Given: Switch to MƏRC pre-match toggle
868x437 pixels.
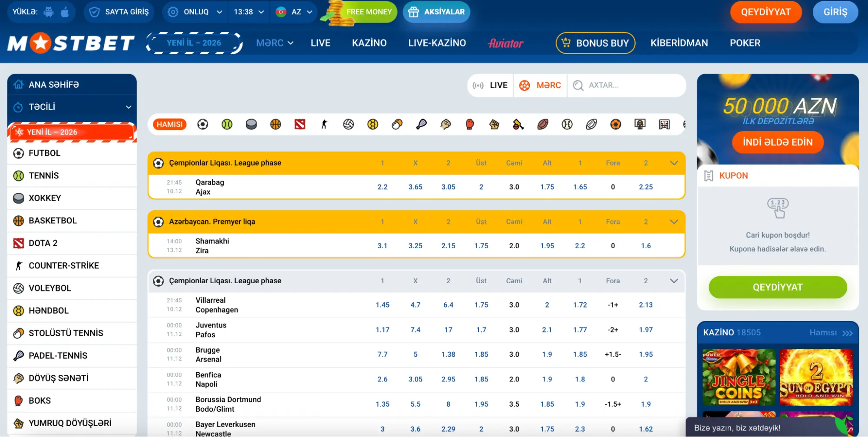Looking at the screenshot, I should pyautogui.click(x=540, y=85).
